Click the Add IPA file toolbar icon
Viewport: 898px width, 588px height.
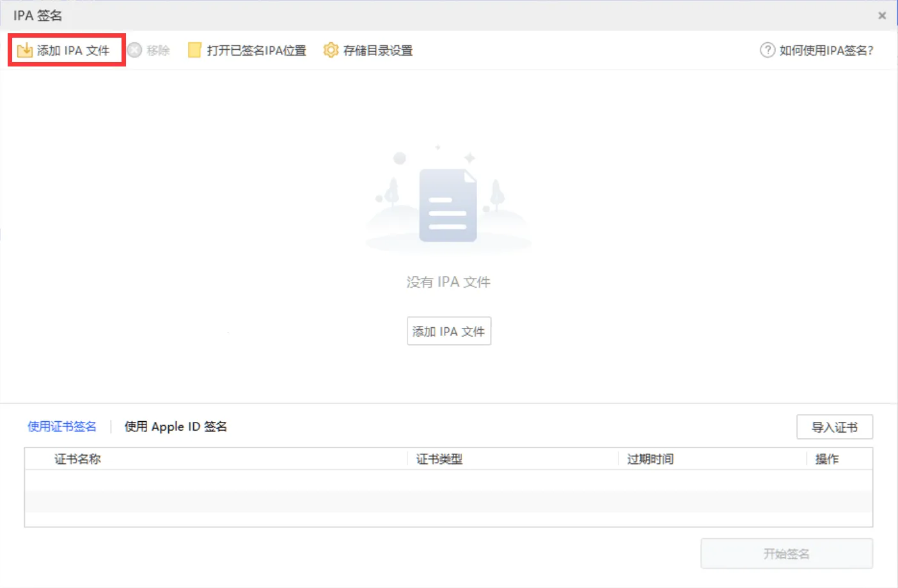click(25, 50)
